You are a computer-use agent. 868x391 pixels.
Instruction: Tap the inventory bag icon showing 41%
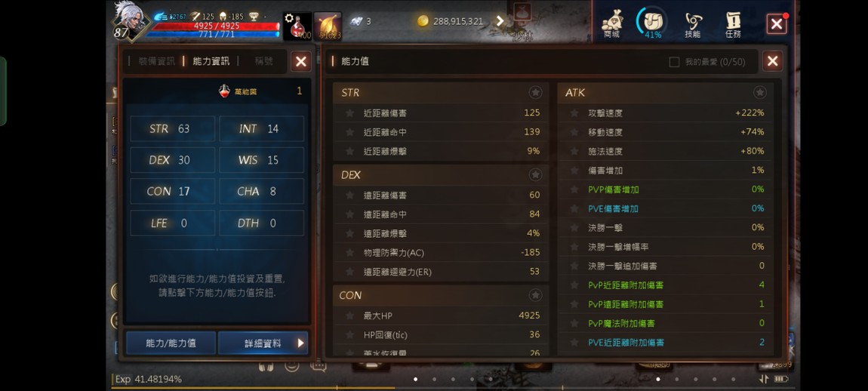653,23
